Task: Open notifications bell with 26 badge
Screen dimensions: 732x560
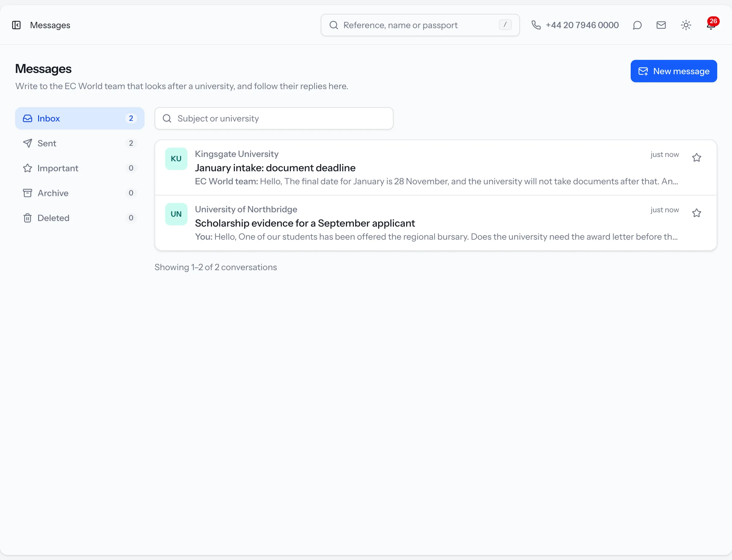Action: [x=711, y=25]
